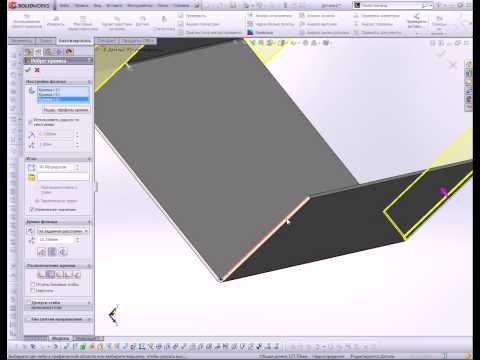Cancel the edge flange with red X
The image size is (480, 360).
pos(37,70)
